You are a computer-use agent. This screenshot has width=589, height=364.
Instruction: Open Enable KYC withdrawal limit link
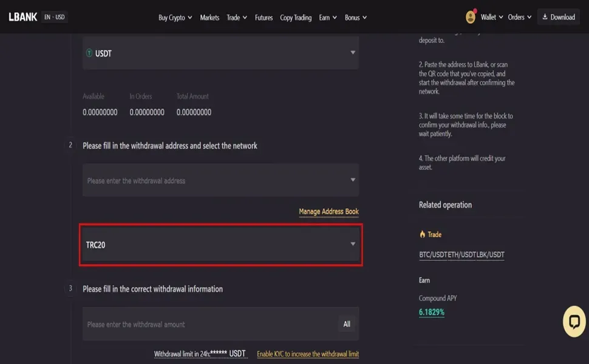point(308,354)
